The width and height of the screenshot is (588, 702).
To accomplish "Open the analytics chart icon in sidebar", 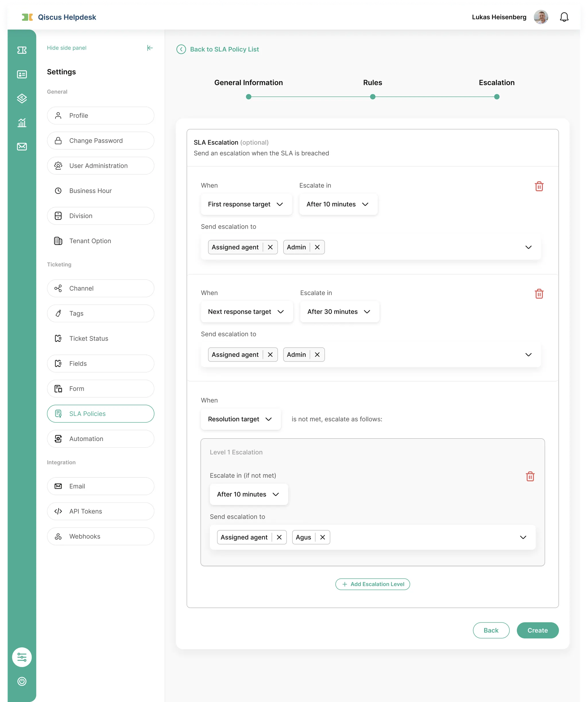I will 22,123.
